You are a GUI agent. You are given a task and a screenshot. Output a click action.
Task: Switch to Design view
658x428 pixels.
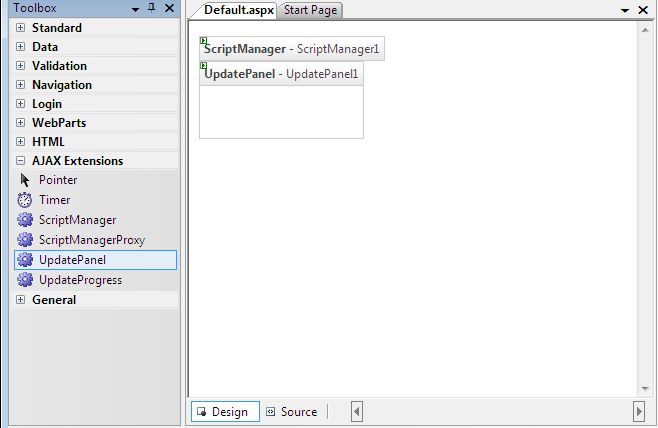225,412
